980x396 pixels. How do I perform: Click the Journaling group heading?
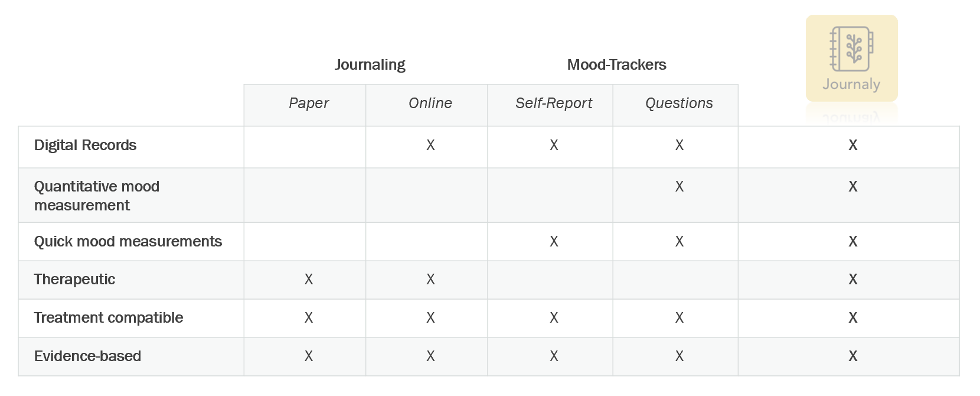click(370, 65)
